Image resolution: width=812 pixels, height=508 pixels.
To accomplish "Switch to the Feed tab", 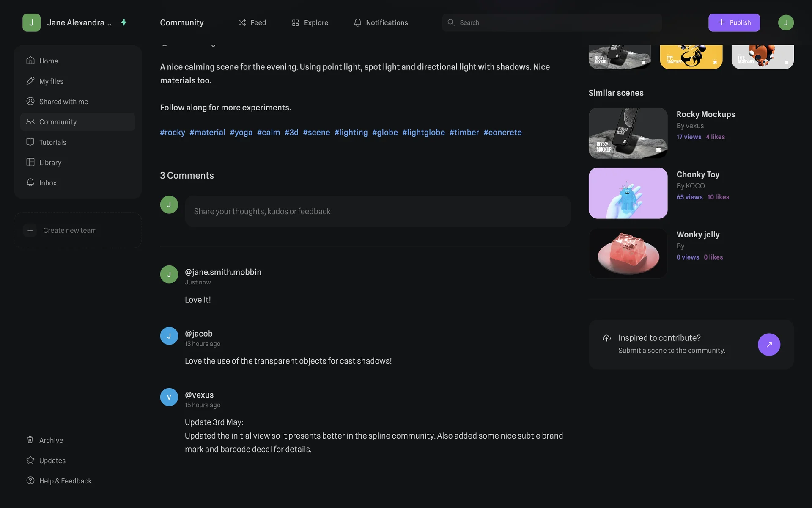I will pyautogui.click(x=252, y=22).
